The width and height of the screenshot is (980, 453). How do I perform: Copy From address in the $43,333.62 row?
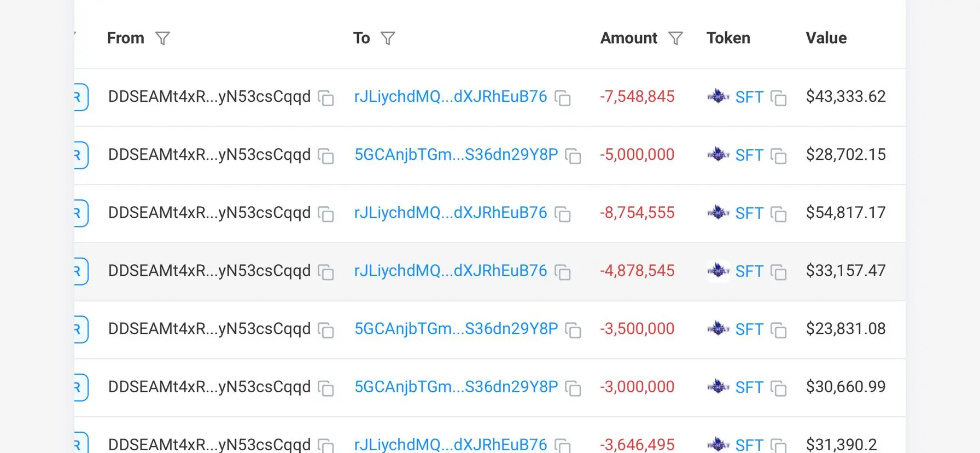pos(326,98)
